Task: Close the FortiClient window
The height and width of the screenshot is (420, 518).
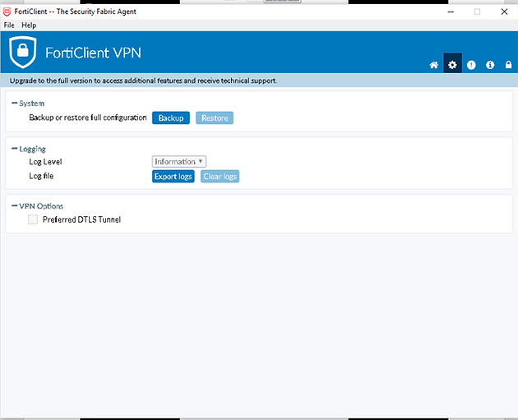Action: coord(504,12)
